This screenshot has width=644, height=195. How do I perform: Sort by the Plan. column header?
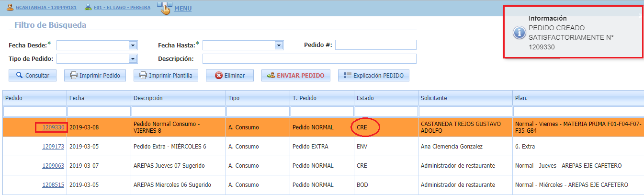tap(578, 98)
